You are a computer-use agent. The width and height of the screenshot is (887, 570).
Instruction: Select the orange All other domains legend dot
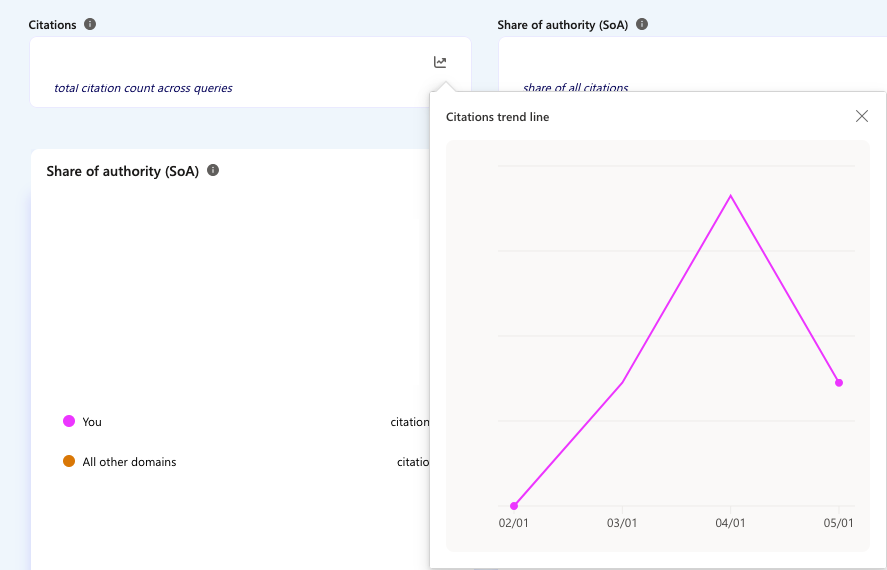pyautogui.click(x=69, y=461)
